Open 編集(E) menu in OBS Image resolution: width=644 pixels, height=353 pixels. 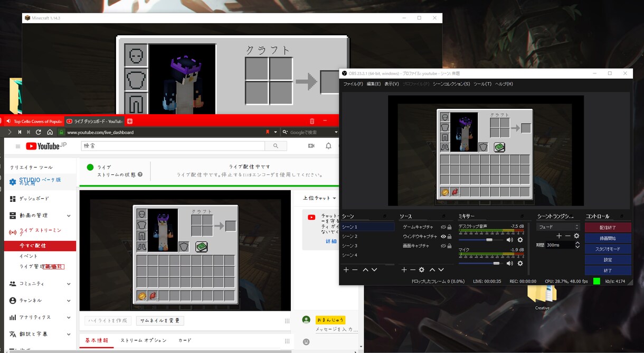pyautogui.click(x=374, y=84)
